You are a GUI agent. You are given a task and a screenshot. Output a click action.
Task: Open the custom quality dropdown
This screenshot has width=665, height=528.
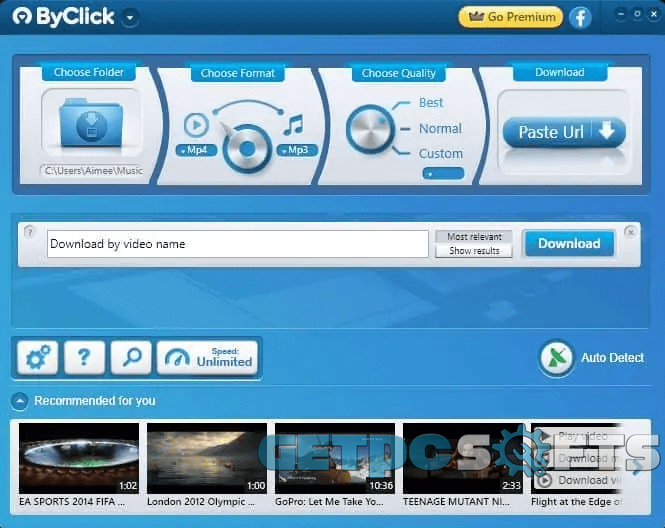tap(443, 173)
